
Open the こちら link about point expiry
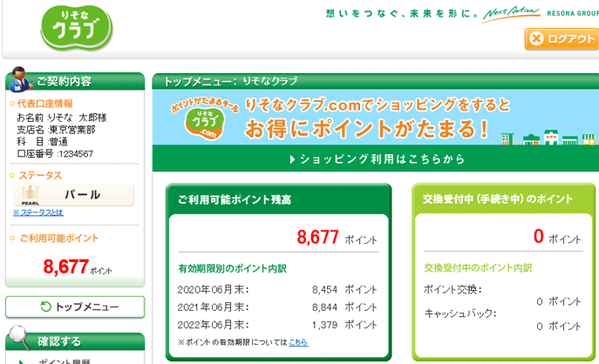click(298, 342)
